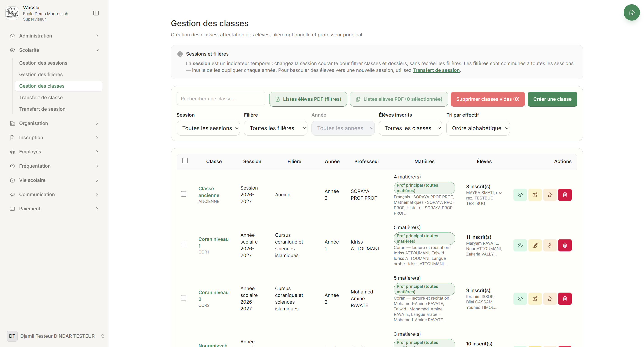The width and height of the screenshot is (644, 347).
Task: Collapse the Scolarité section chevron
Action: (97, 50)
